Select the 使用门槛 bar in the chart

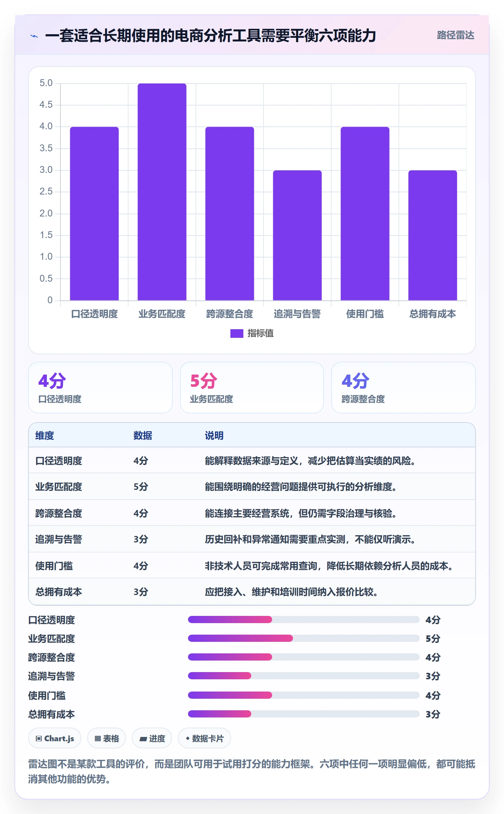(365, 214)
